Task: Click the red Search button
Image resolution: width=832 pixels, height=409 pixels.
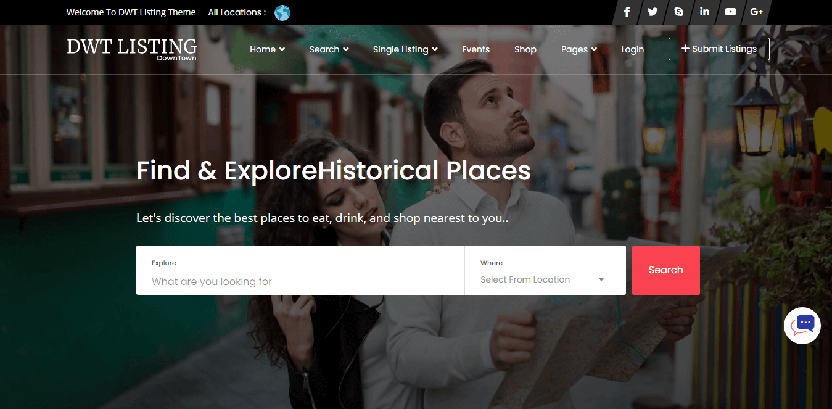Action: point(665,270)
